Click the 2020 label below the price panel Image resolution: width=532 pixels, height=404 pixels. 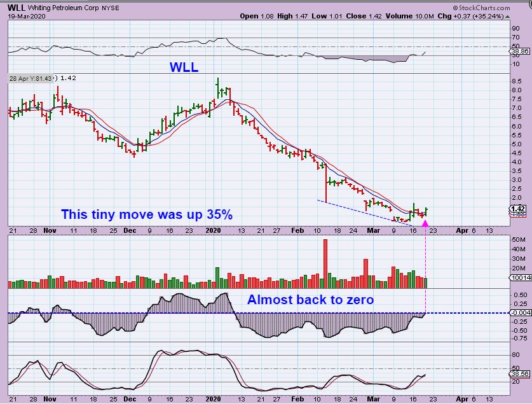(214, 230)
